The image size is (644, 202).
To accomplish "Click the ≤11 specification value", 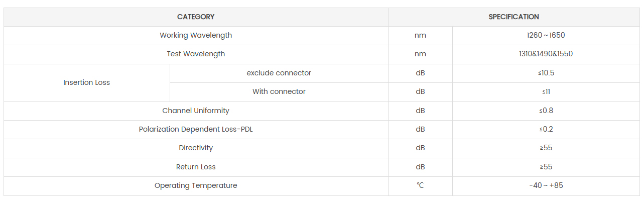I will coord(546,92).
